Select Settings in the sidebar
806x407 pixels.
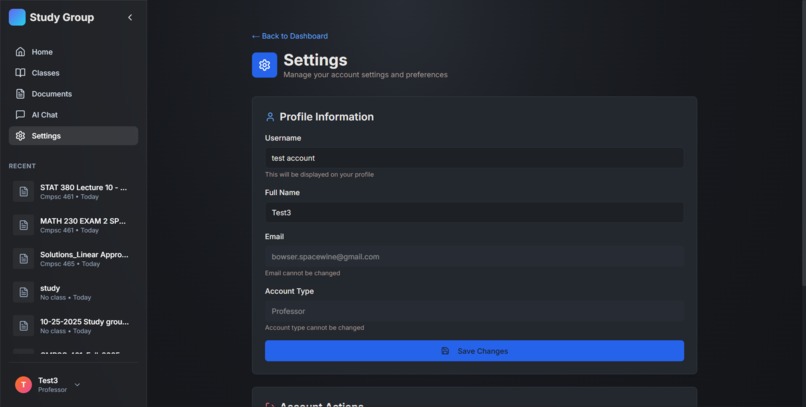pyautogui.click(x=74, y=136)
